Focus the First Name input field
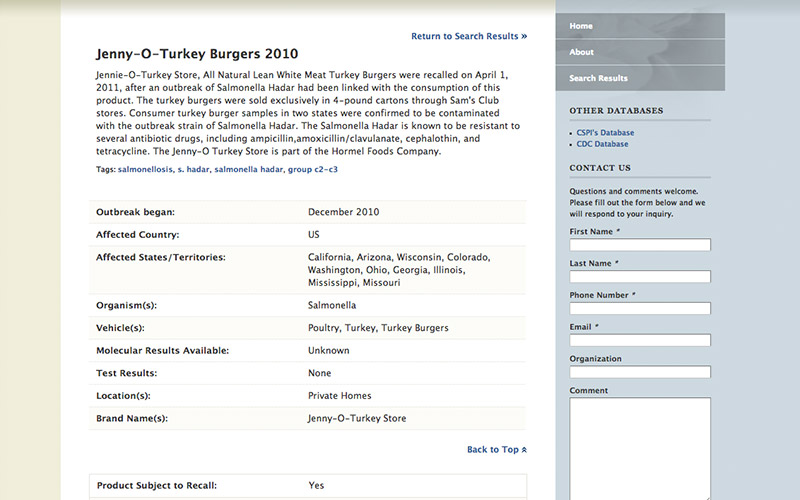The image size is (800, 500). tap(640, 245)
